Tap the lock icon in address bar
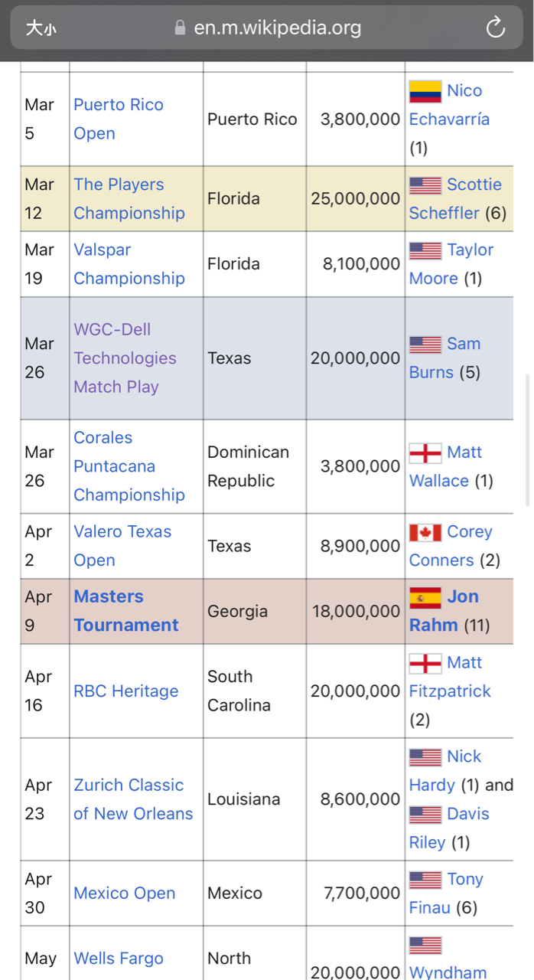 tap(181, 28)
